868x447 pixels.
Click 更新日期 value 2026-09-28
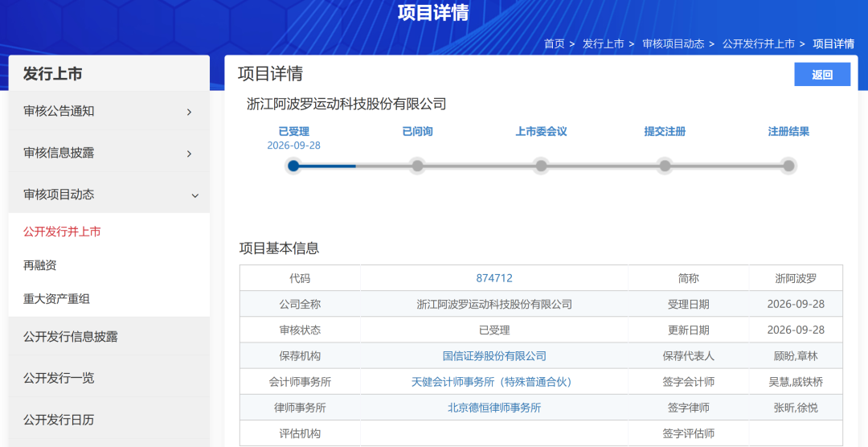pyautogui.click(x=796, y=330)
